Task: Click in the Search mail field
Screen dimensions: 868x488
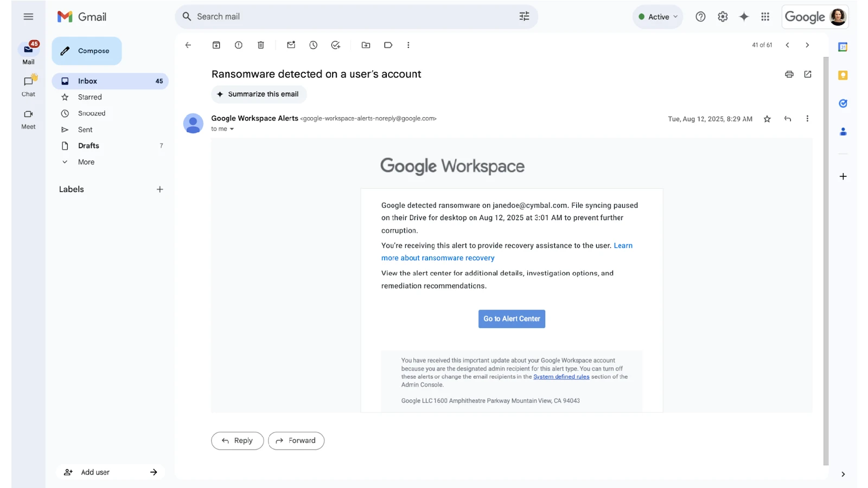Action: [347, 17]
